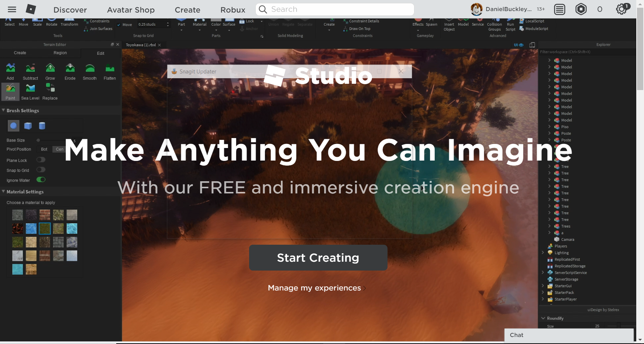The height and width of the screenshot is (344, 644).
Task: Choose the cube brush shape
Action: pos(28,126)
